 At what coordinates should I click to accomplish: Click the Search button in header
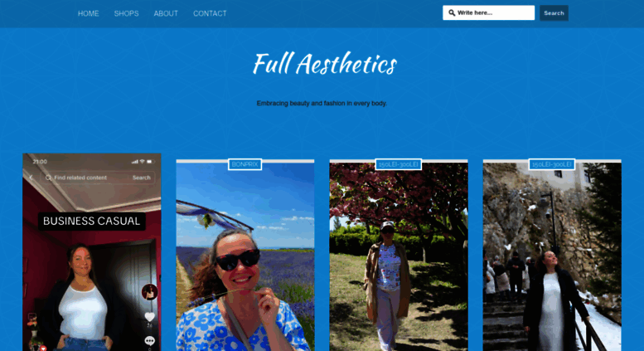[554, 13]
